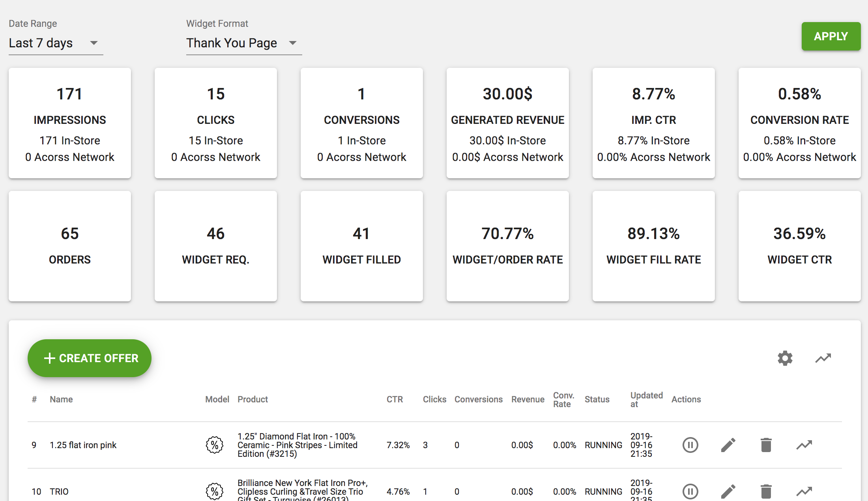
Task: Delete the 1.25 flat iron pink offer
Action: pyautogui.click(x=766, y=445)
